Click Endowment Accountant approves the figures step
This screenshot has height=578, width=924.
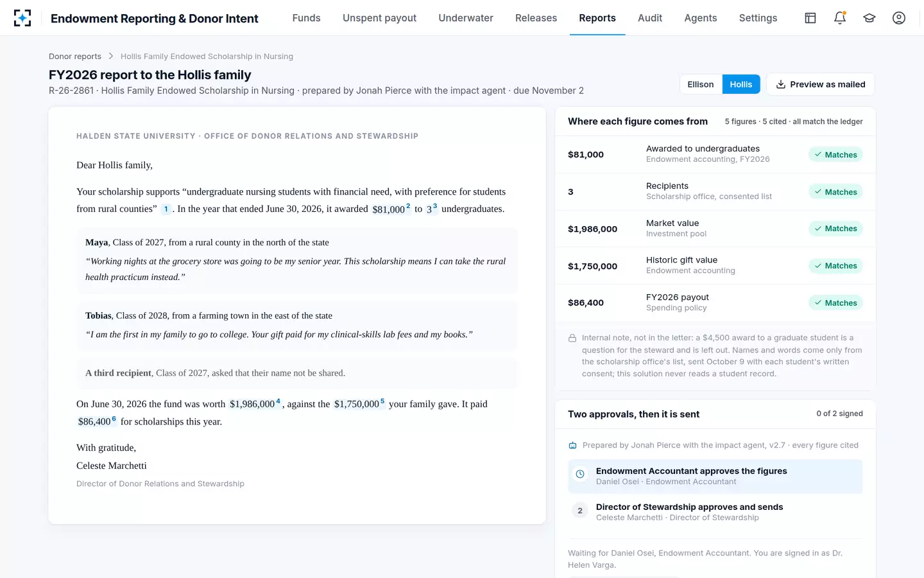point(715,476)
